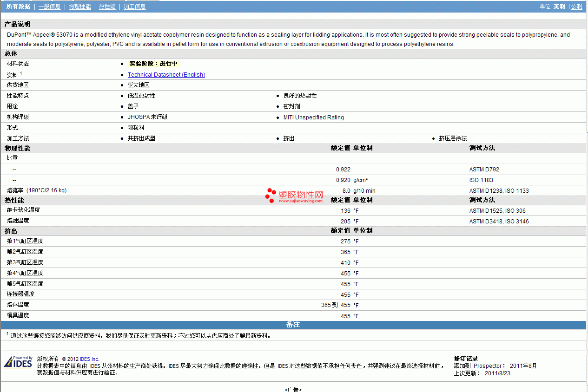Follow the IDES Inc. copyright link
The height and width of the screenshot is (392, 588).
90,359
